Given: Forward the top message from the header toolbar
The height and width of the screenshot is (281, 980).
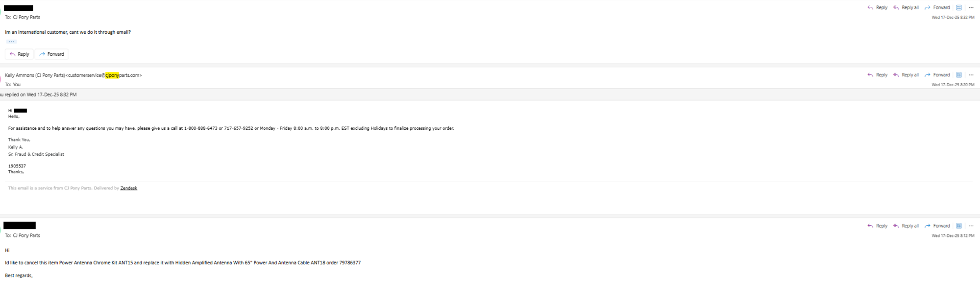Looking at the screenshot, I should point(937,7).
